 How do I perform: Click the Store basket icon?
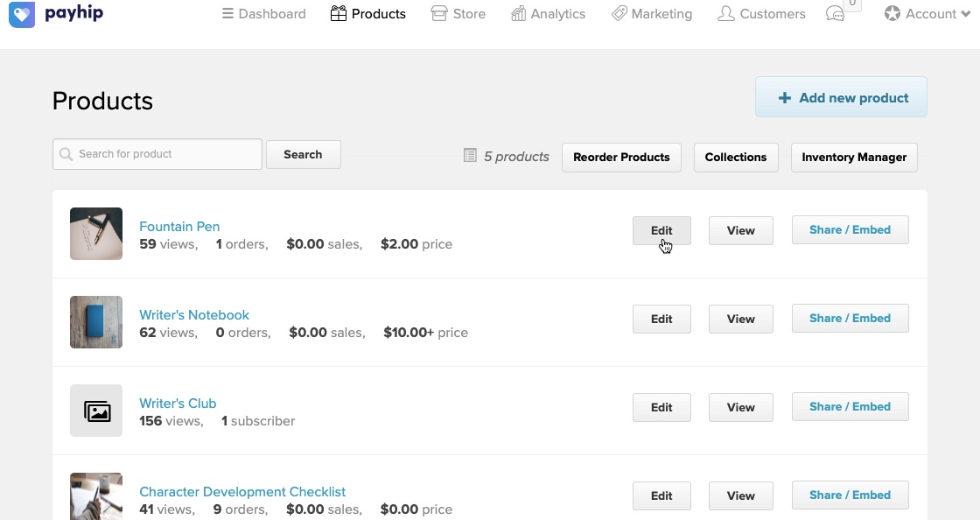coord(437,12)
